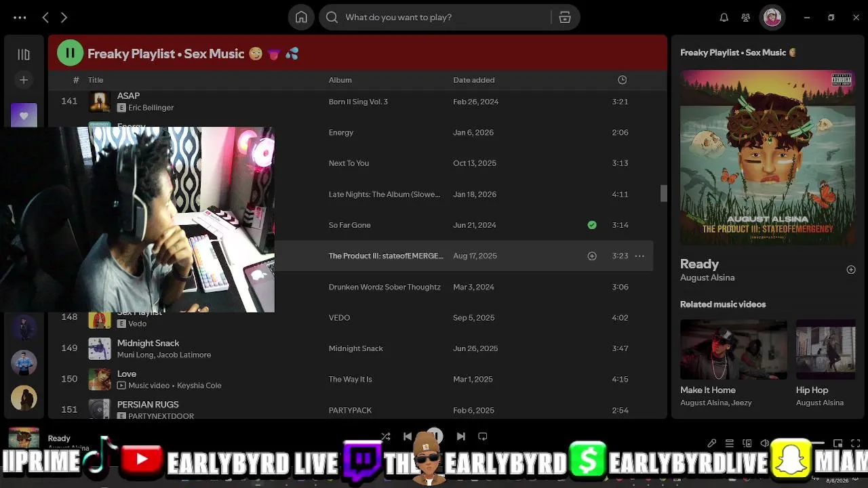Open Liked Songs in the sidebar

[x=24, y=115]
